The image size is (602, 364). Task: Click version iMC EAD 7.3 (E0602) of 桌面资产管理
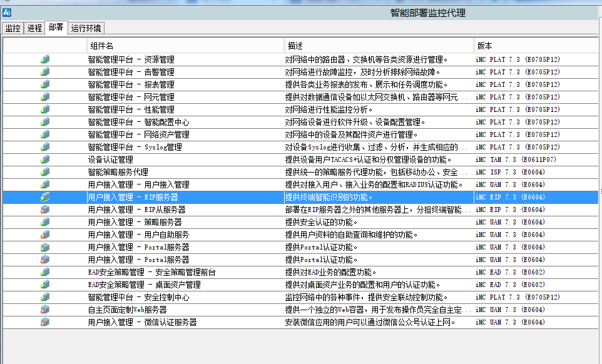510,285
